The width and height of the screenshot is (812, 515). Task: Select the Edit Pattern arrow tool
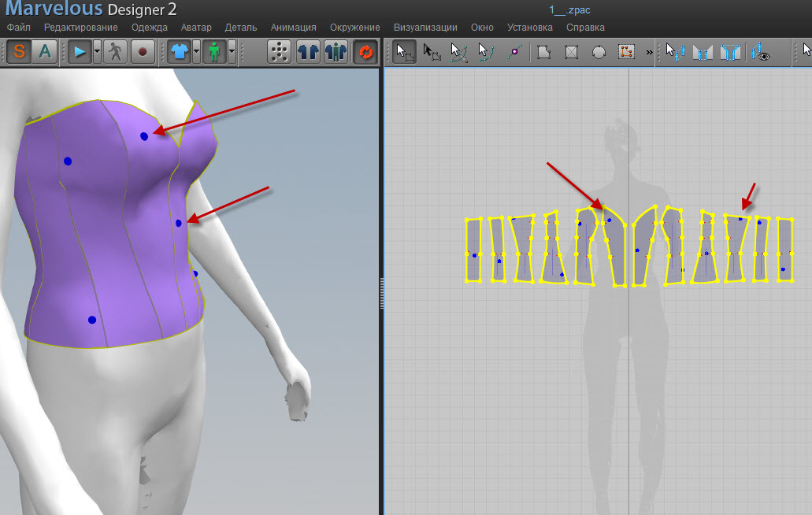405,53
